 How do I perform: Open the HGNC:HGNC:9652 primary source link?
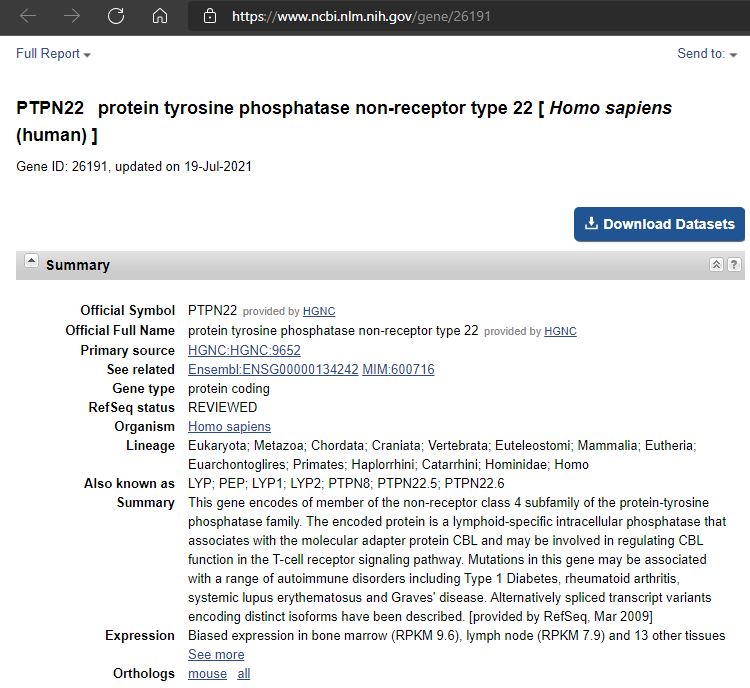(244, 350)
